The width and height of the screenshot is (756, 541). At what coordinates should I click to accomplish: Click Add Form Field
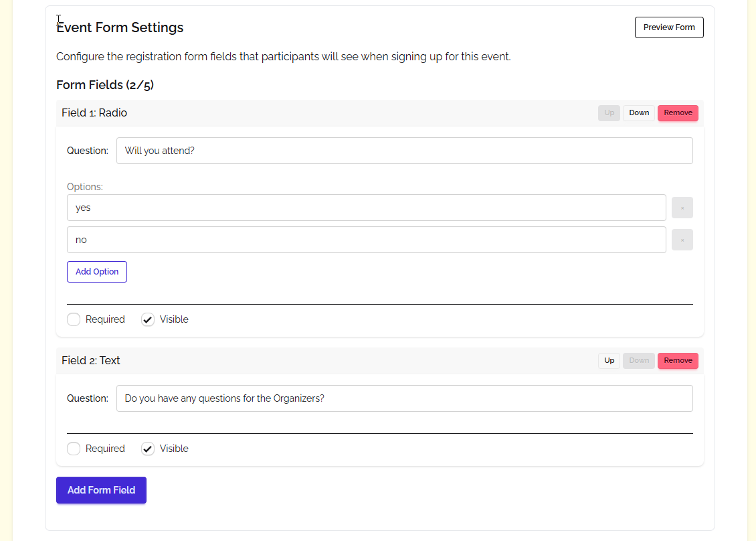pyautogui.click(x=101, y=490)
